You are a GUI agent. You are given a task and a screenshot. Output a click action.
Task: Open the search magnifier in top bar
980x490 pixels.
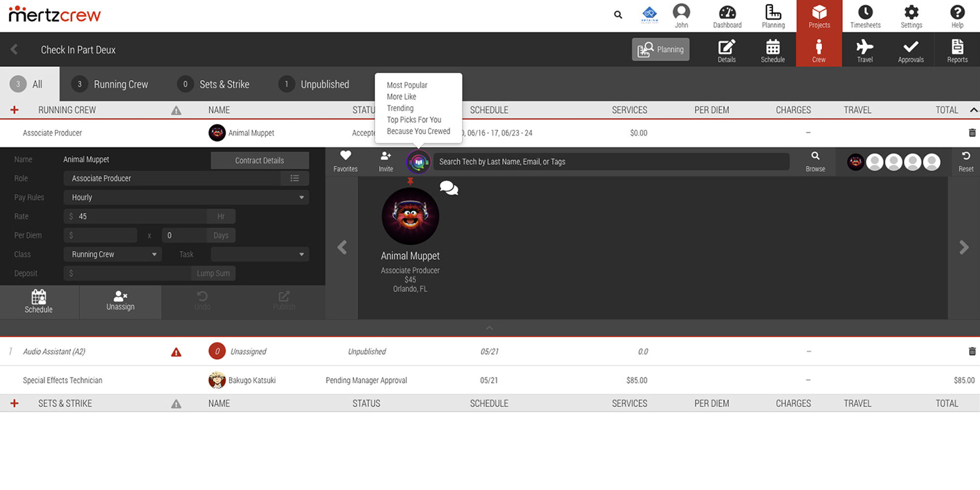tap(618, 15)
